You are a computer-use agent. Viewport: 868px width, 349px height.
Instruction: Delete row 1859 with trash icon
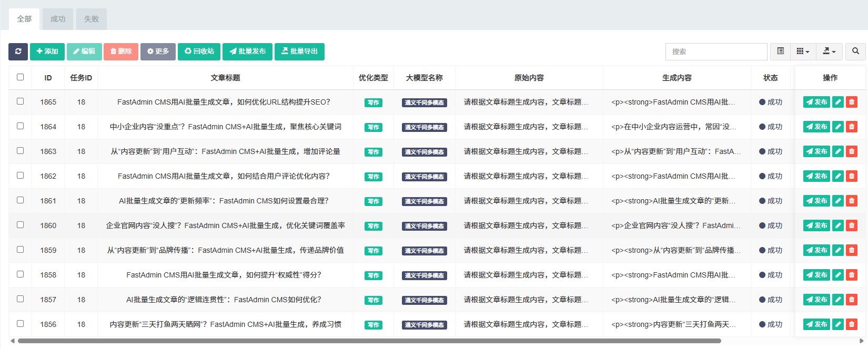[x=852, y=250]
